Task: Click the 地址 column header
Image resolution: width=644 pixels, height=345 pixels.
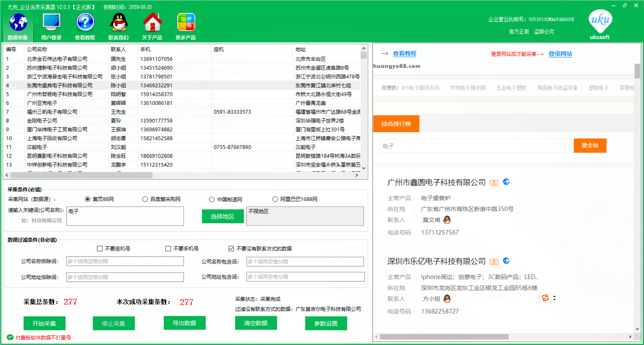Action: [x=327, y=49]
